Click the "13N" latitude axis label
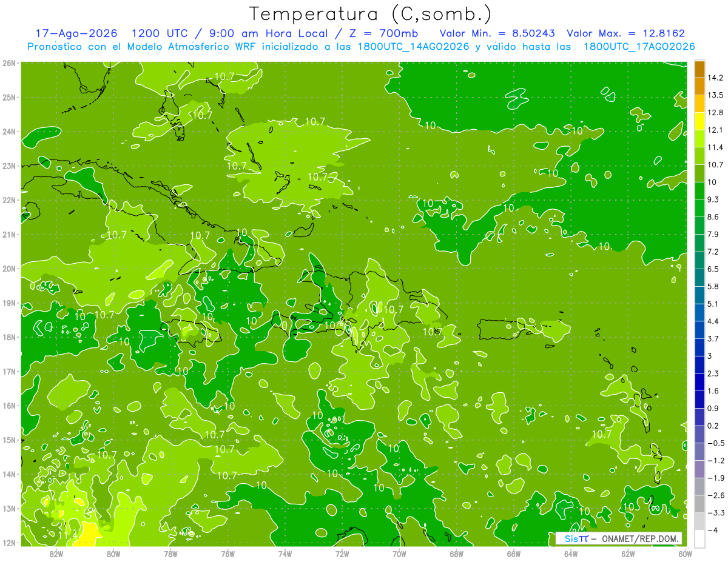 tap(9, 509)
